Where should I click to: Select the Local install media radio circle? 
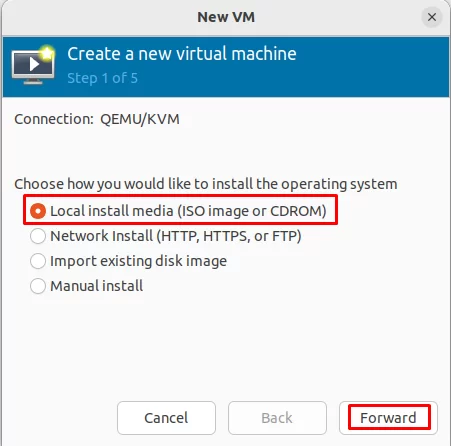pos(38,211)
